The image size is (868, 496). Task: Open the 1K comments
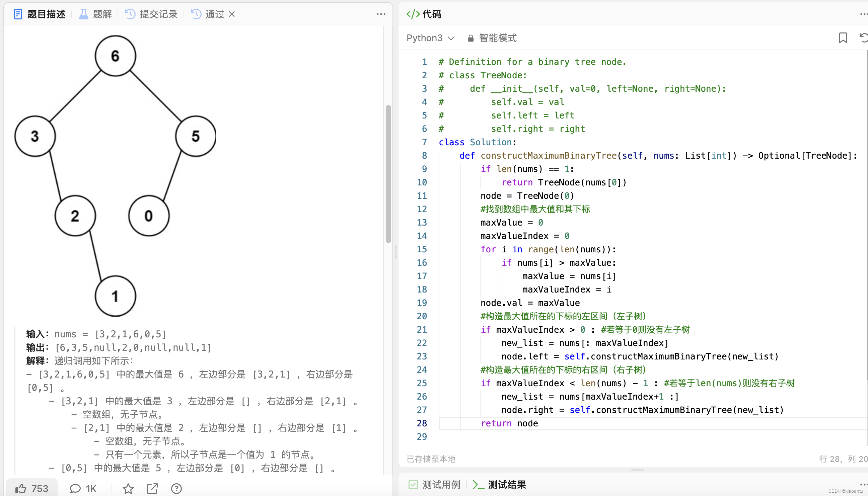coord(83,489)
